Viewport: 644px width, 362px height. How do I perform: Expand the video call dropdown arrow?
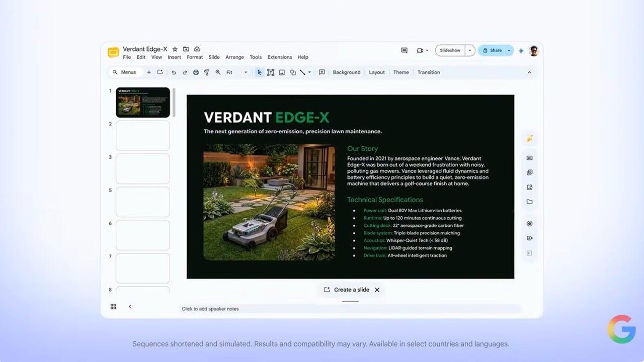(427, 50)
